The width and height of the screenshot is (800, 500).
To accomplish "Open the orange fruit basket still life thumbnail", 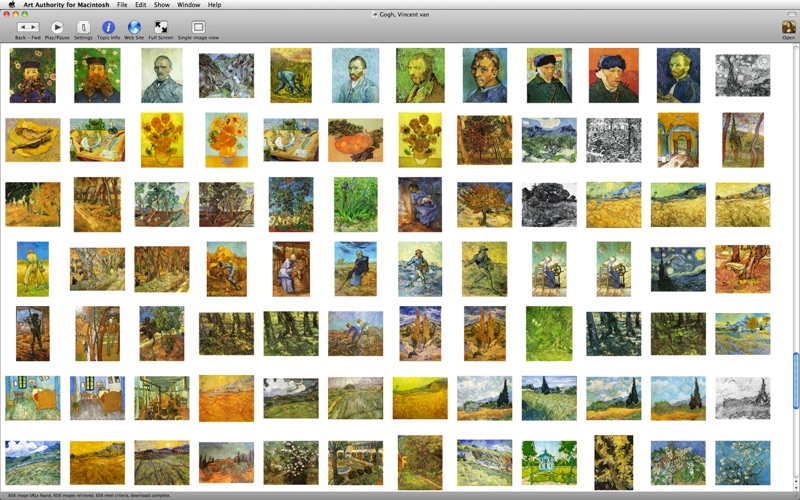I will [356, 140].
